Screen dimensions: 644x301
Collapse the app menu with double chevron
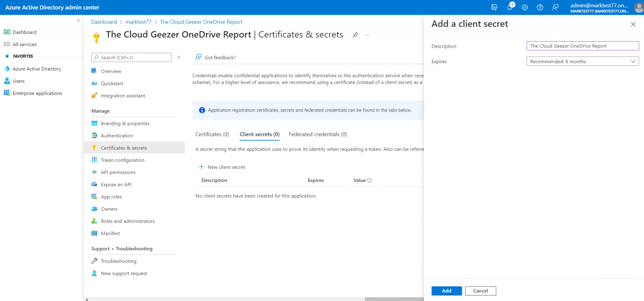(179, 57)
